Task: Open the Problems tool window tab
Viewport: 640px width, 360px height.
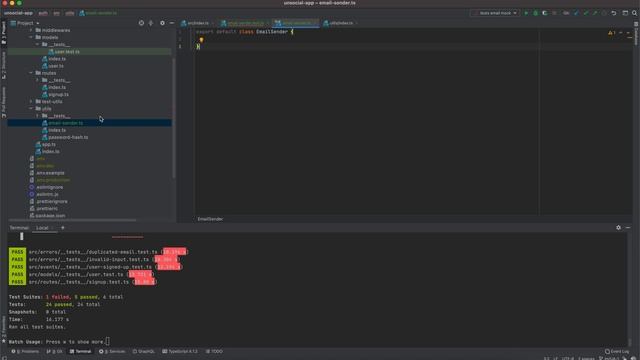Action: [x=25, y=351]
